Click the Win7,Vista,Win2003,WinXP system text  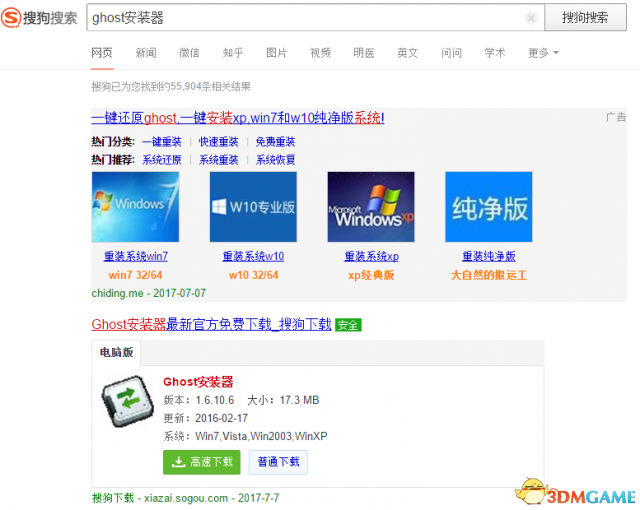pos(261,436)
